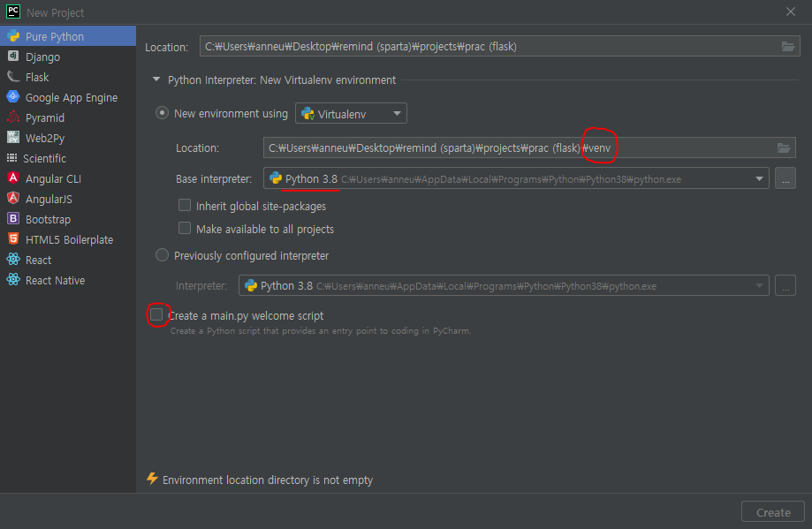
Task: Open the Base interpreter dropdown
Action: [x=516, y=178]
